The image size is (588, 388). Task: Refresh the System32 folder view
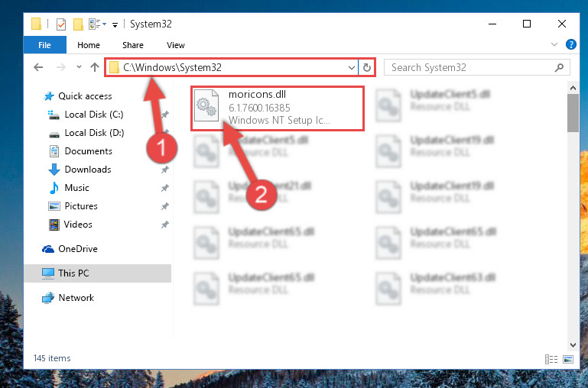[367, 68]
